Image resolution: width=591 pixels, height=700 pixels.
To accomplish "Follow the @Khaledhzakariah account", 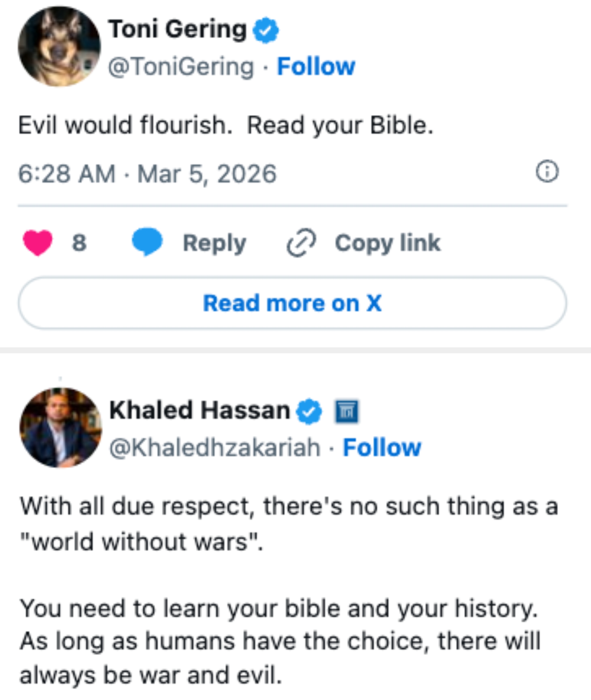I will 382,448.
